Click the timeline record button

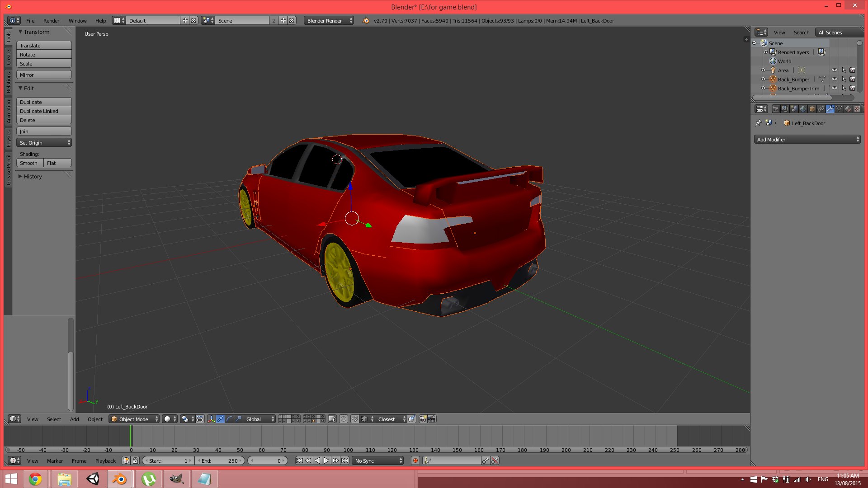tap(415, 461)
